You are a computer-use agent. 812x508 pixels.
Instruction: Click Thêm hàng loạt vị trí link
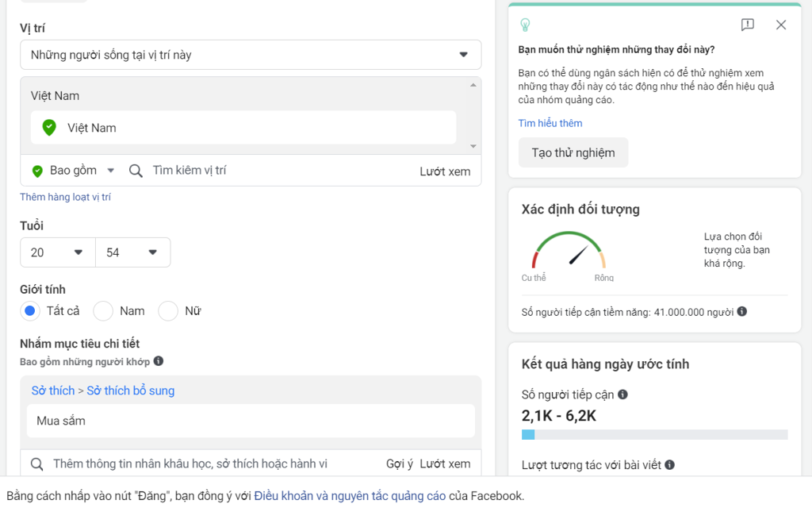(x=65, y=197)
